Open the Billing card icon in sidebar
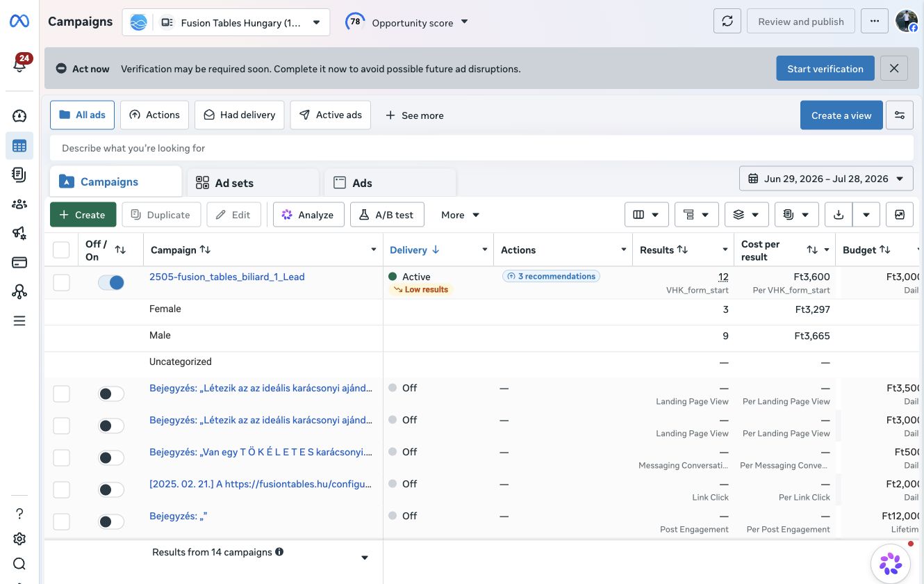Viewport: 924px width, 584px height. (x=19, y=262)
